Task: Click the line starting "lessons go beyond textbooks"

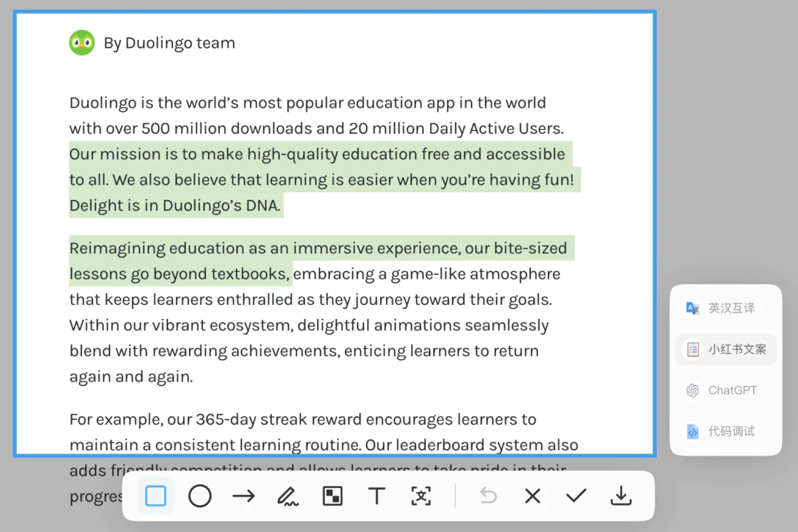Action: click(315, 274)
